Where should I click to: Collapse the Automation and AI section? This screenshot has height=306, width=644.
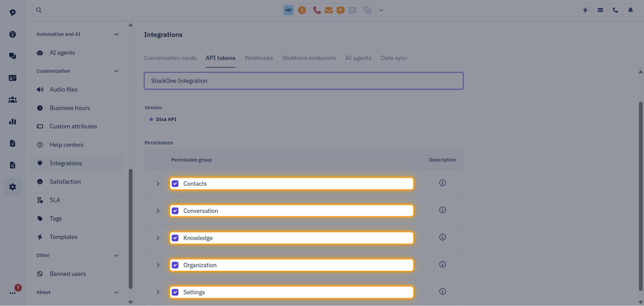pos(116,34)
